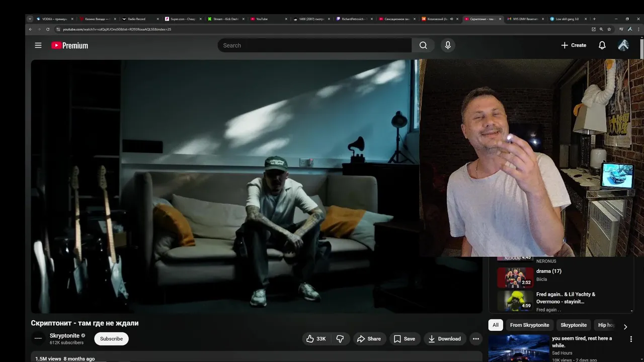
Task: Open the YouTube guide hamburger menu
Action: tap(38, 45)
